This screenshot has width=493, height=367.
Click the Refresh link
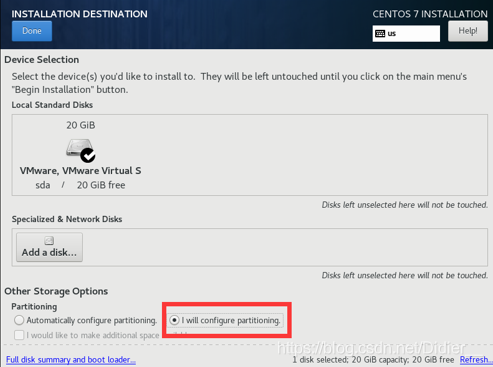pos(475,360)
